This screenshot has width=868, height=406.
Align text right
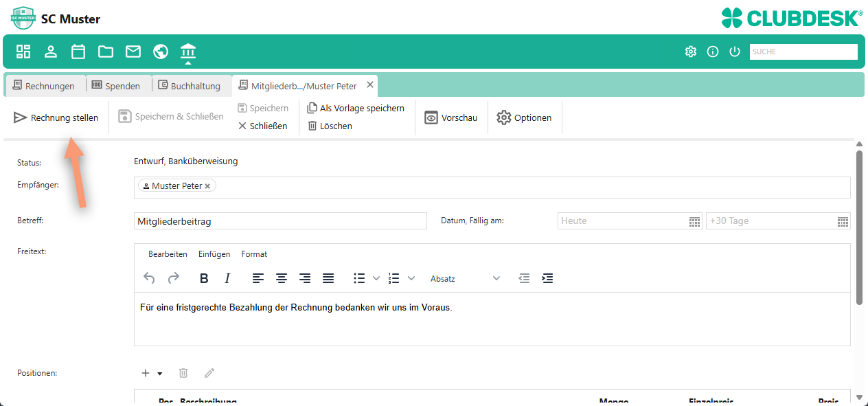[x=305, y=278]
